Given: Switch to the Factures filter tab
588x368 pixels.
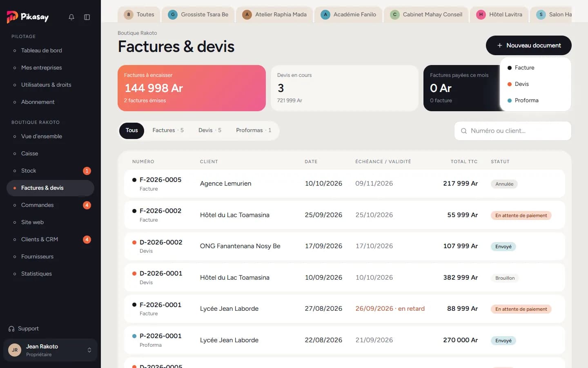Looking at the screenshot, I should tap(168, 130).
